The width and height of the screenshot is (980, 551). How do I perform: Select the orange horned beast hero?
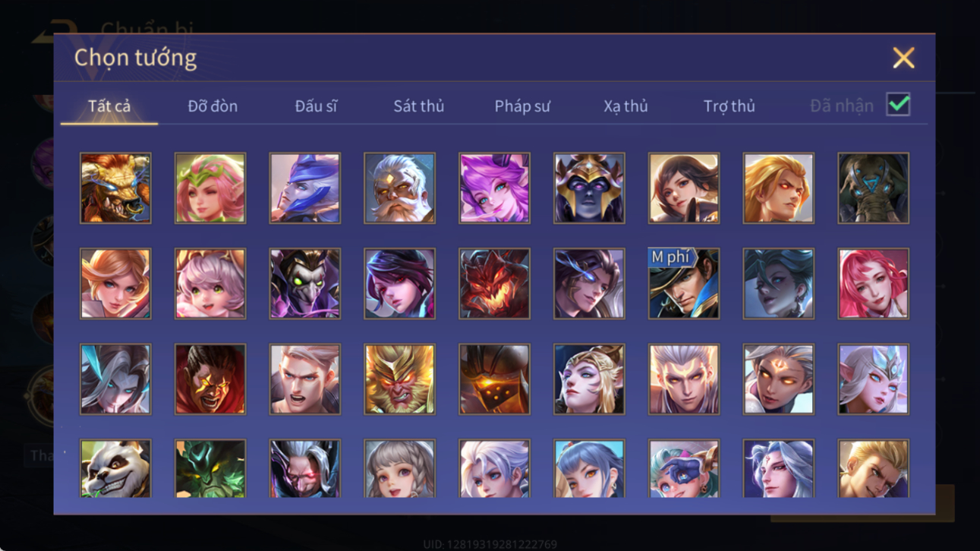115,188
